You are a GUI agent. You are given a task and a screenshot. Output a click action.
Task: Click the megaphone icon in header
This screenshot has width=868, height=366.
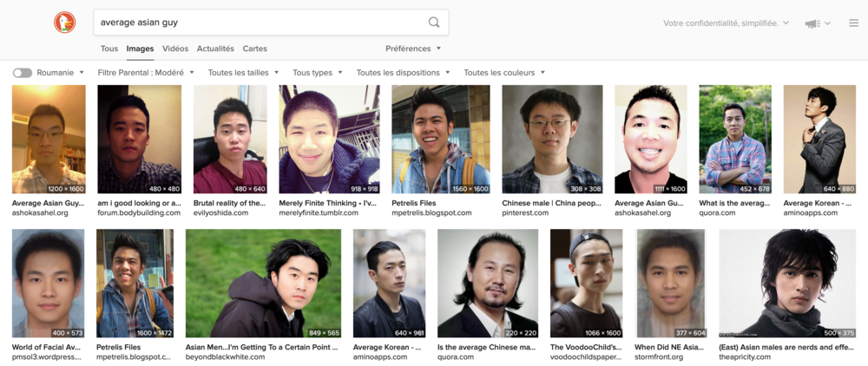(812, 23)
